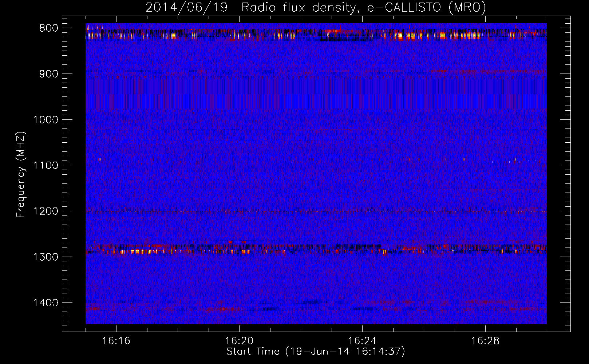Click the 1400 frequency tick label
Screen dimensions: 589x364
(x=46, y=303)
